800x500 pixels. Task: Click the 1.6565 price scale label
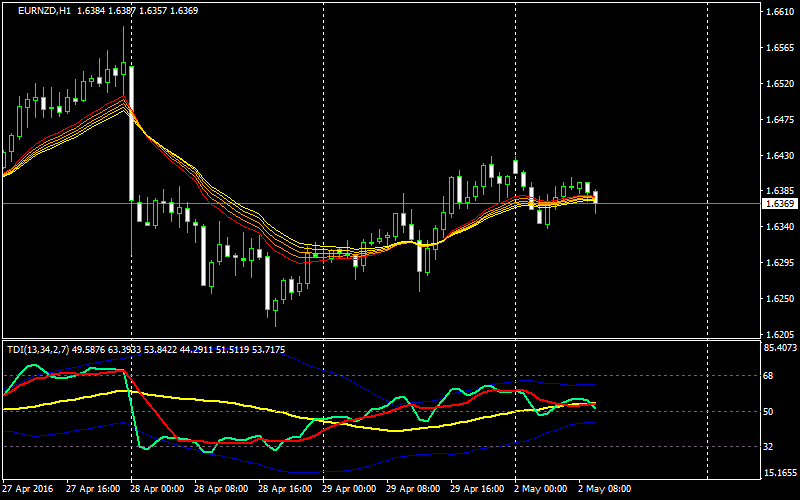point(780,48)
